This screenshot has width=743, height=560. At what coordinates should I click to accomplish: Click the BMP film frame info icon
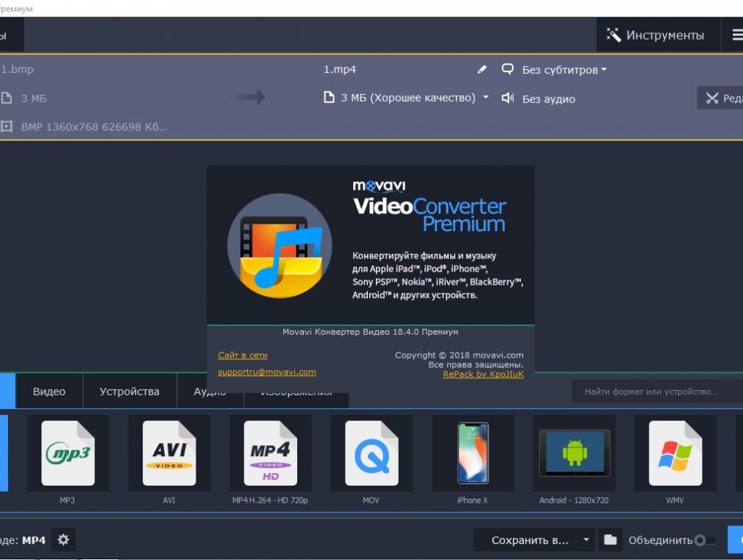(x=7, y=127)
